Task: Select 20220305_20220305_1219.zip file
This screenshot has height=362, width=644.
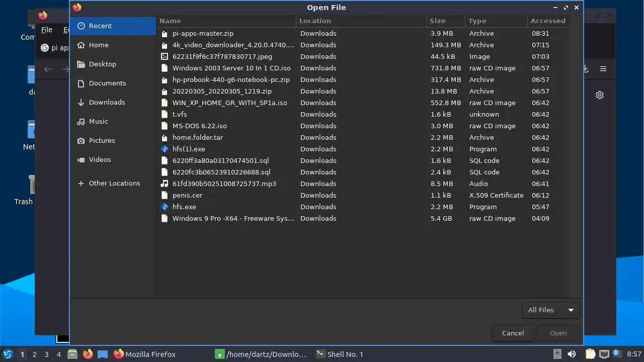Action: point(363,91)
